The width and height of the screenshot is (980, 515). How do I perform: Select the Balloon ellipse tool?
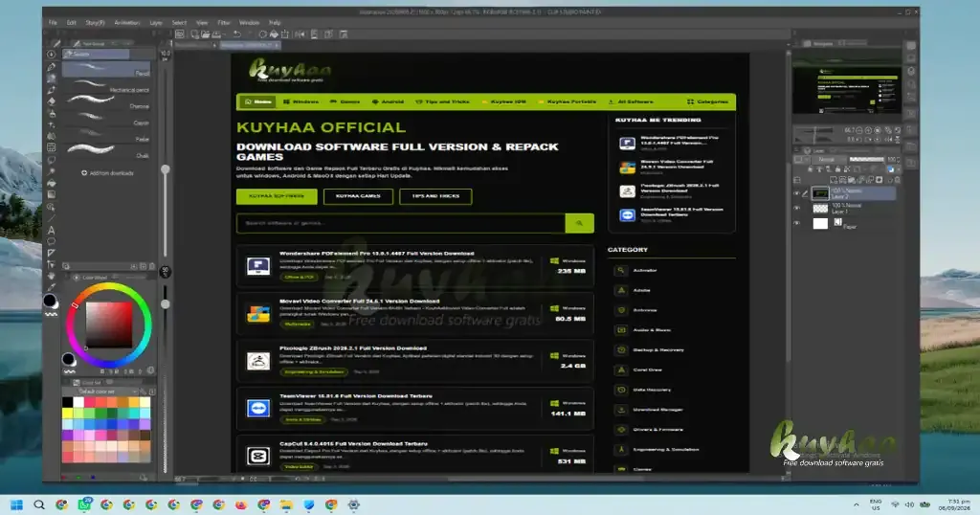pyautogui.click(x=52, y=241)
